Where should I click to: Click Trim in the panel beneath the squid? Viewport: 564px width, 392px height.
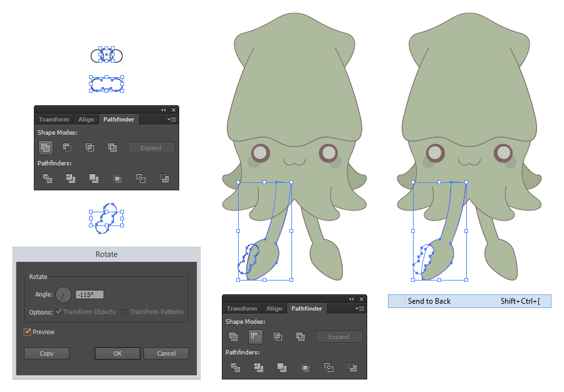tap(259, 367)
